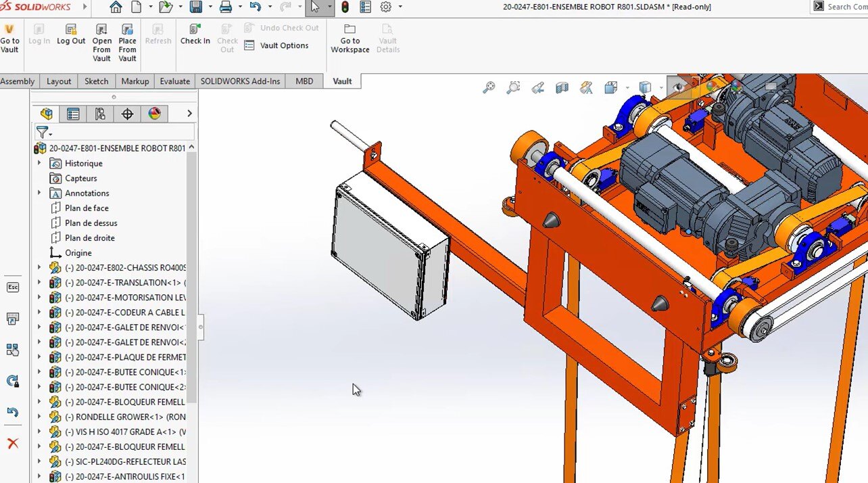Click Place From Vault
868x483 pixels.
click(x=127, y=43)
